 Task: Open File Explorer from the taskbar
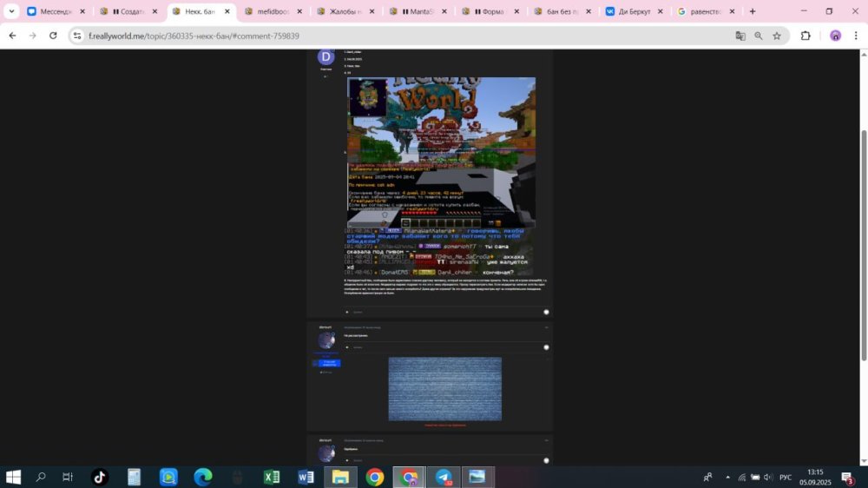click(x=340, y=477)
